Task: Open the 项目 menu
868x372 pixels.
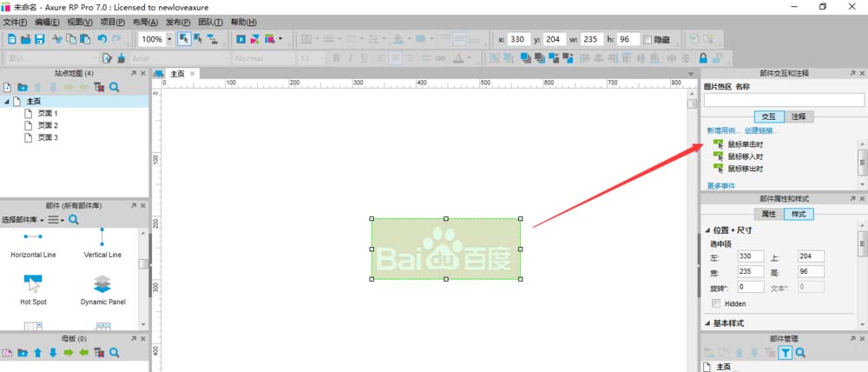Action: point(112,23)
